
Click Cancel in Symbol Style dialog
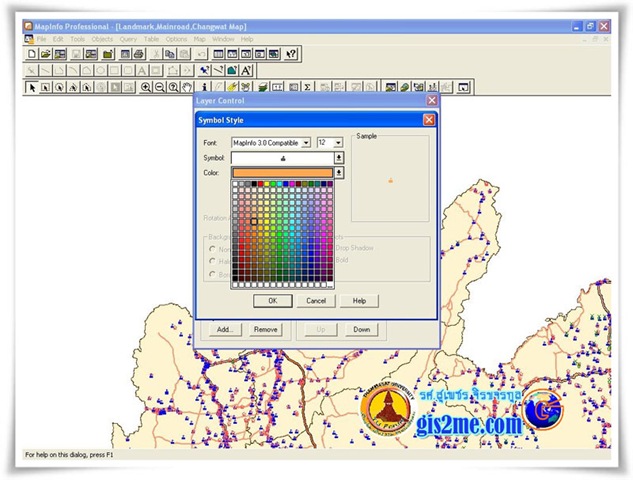[x=316, y=301]
